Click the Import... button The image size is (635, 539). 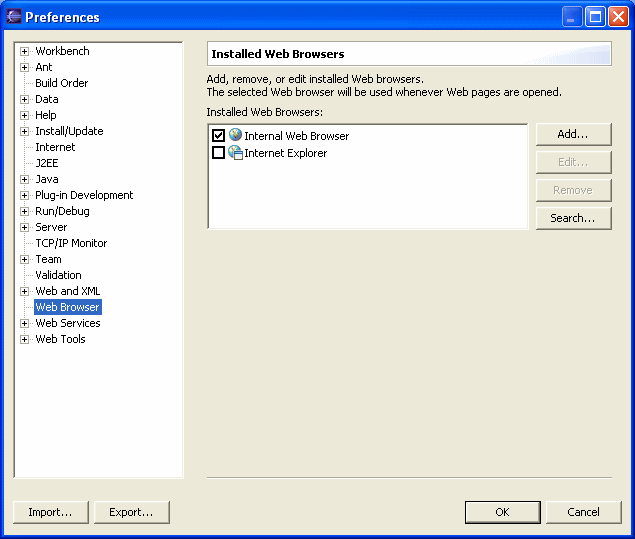point(51,512)
